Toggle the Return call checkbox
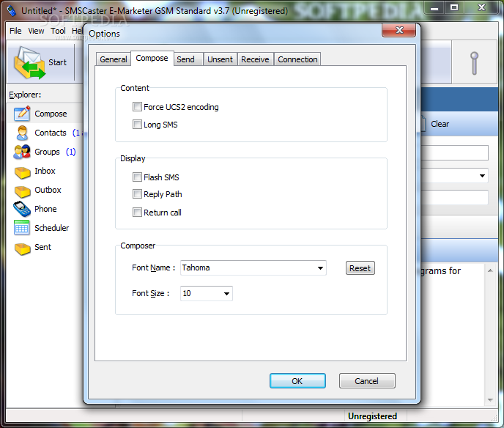This screenshot has width=504, height=428. [x=137, y=213]
